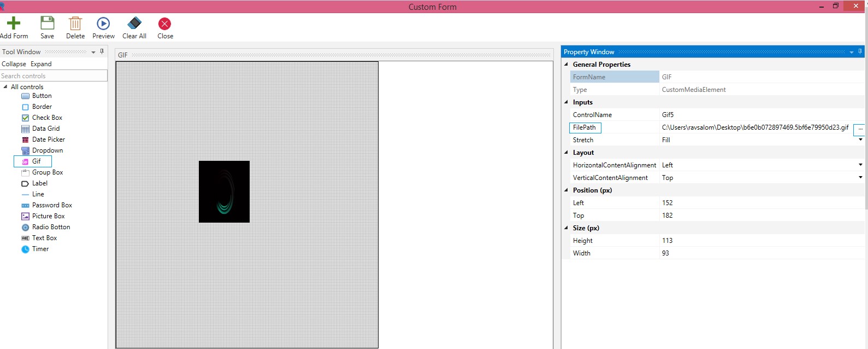Select the Timer control in the list
Viewport: 868px width, 349px height.
point(40,249)
